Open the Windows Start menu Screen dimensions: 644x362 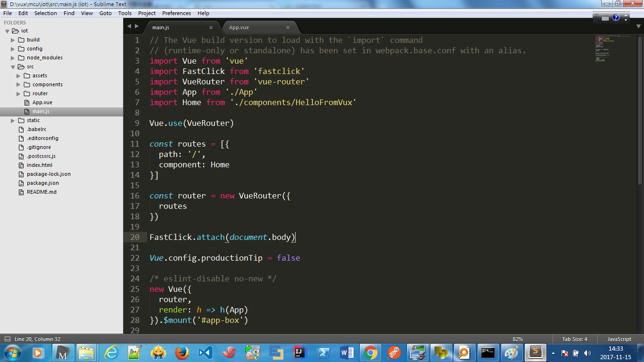point(12,353)
